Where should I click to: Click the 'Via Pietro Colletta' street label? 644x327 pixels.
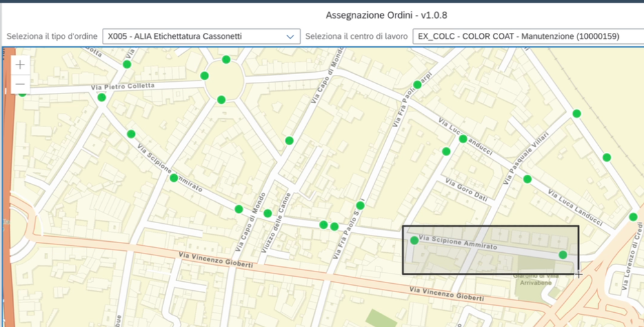tap(123, 86)
